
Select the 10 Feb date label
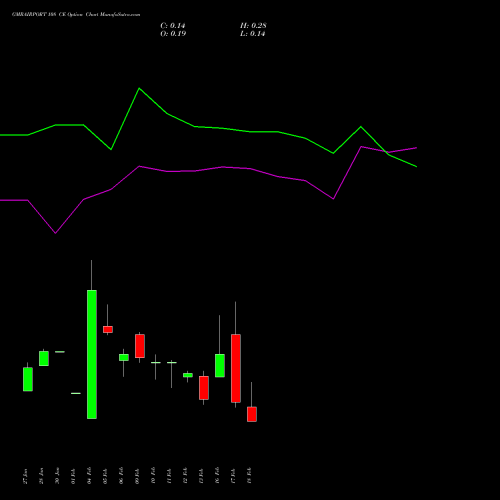tap(154, 476)
